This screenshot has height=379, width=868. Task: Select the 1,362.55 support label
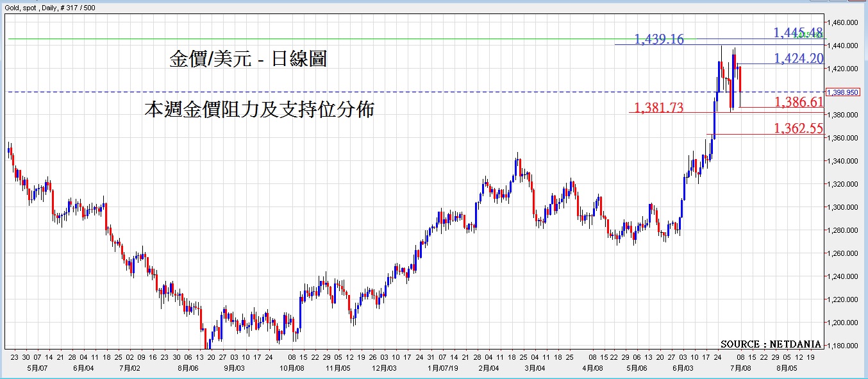coord(798,128)
